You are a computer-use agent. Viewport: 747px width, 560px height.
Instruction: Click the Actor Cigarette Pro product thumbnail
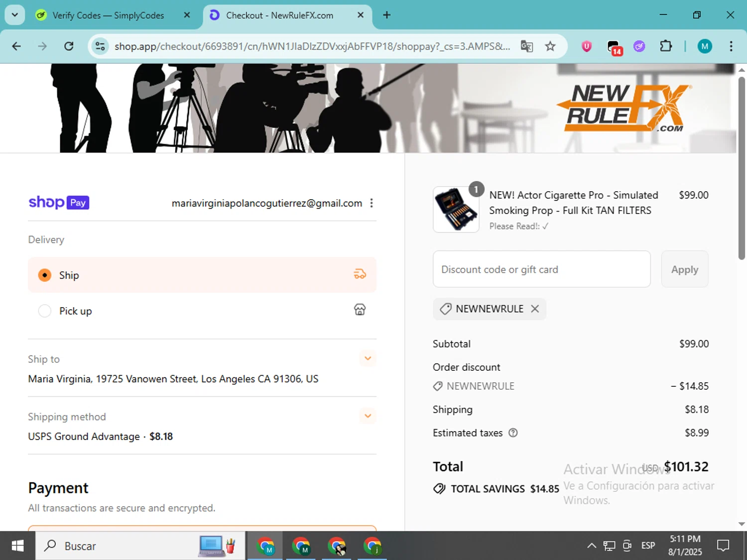click(x=456, y=210)
